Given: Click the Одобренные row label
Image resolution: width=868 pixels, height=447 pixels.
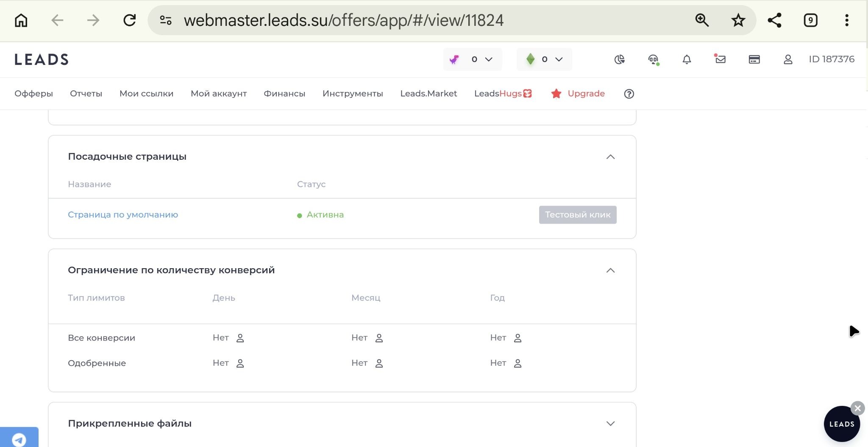Looking at the screenshot, I should (x=97, y=364).
